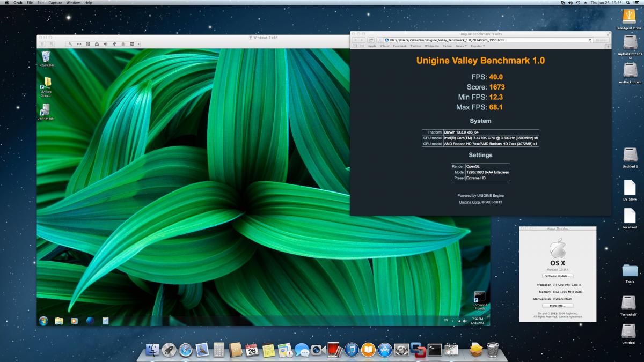Open the Help menu
Image resolution: width=644 pixels, height=362 pixels.
(x=88, y=3)
